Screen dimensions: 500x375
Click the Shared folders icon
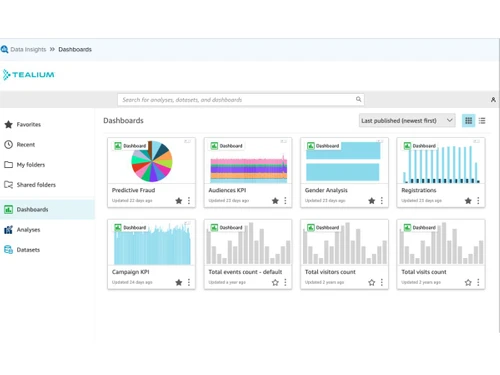pyautogui.click(x=8, y=185)
